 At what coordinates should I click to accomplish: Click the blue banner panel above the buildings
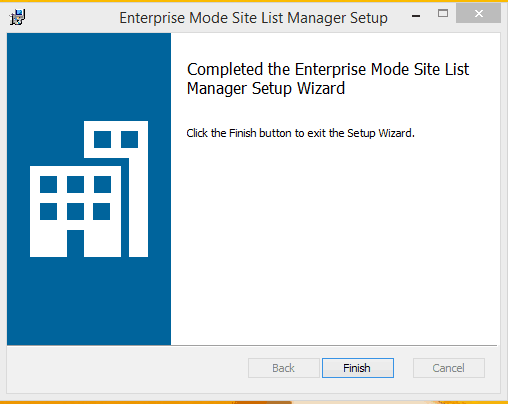tap(89, 77)
